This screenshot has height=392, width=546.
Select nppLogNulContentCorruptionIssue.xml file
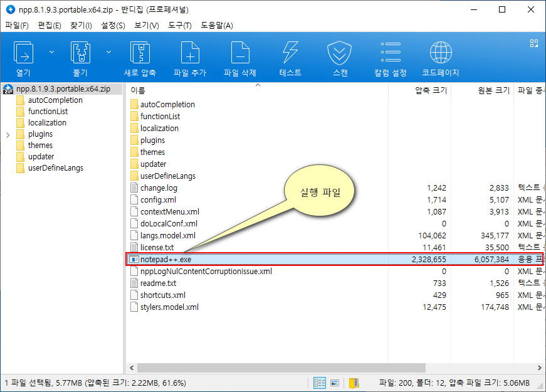(x=206, y=271)
